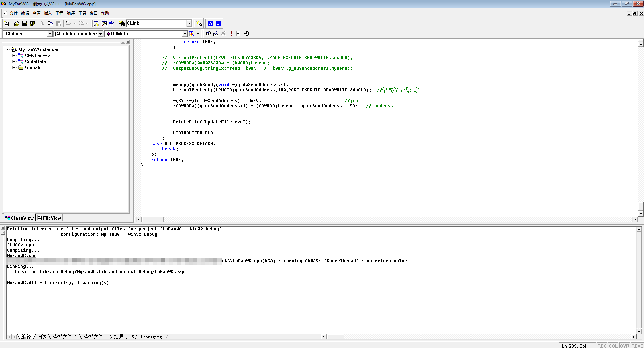Expand the CodeData class node
The height and width of the screenshot is (348, 644).
coord(14,61)
